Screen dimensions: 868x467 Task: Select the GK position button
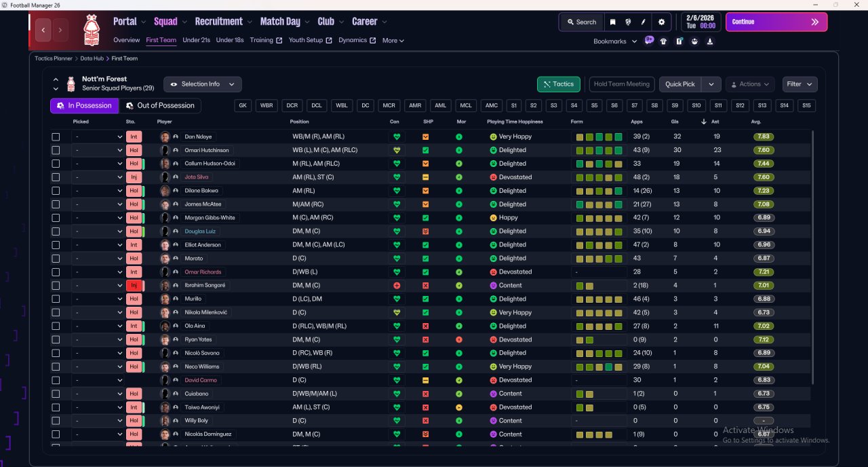[243, 105]
